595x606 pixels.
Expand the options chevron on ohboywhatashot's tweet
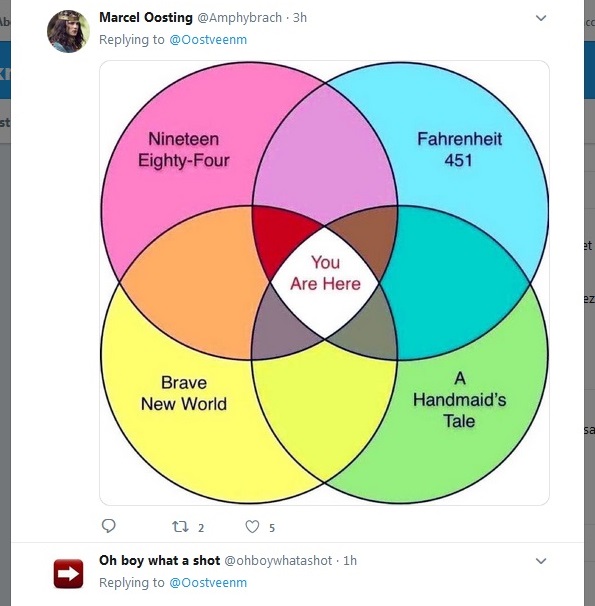tap(541, 561)
